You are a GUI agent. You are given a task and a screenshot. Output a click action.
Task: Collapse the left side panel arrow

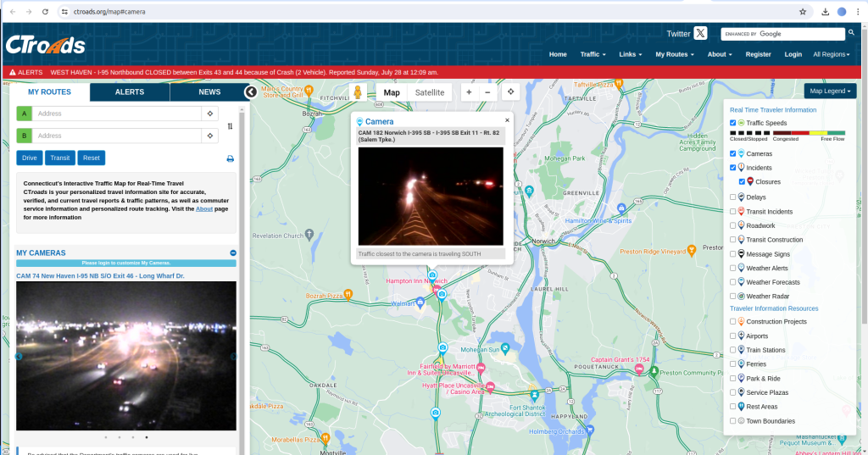pyautogui.click(x=251, y=92)
